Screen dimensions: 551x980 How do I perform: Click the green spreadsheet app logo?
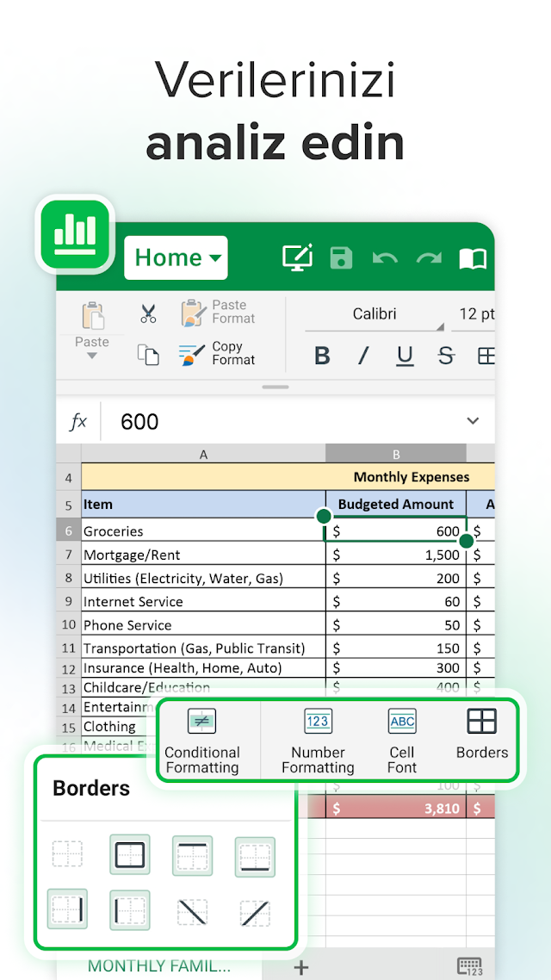click(75, 233)
